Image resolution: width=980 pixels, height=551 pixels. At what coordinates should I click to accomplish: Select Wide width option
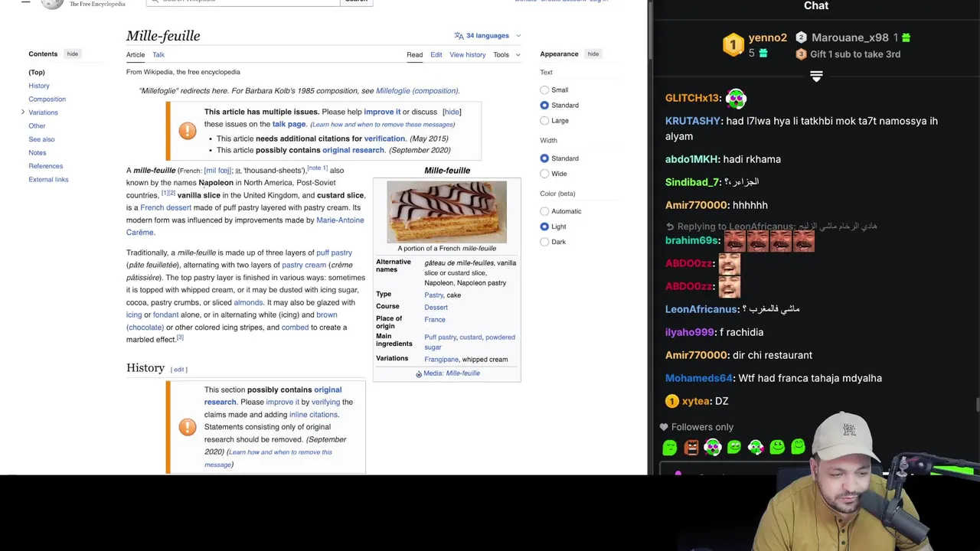(x=544, y=174)
